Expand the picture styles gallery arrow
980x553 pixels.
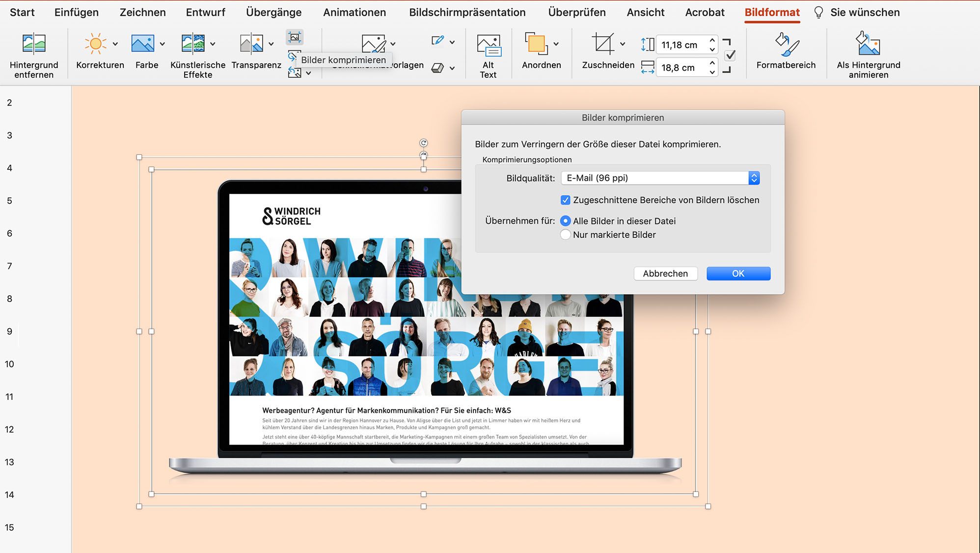click(x=393, y=44)
